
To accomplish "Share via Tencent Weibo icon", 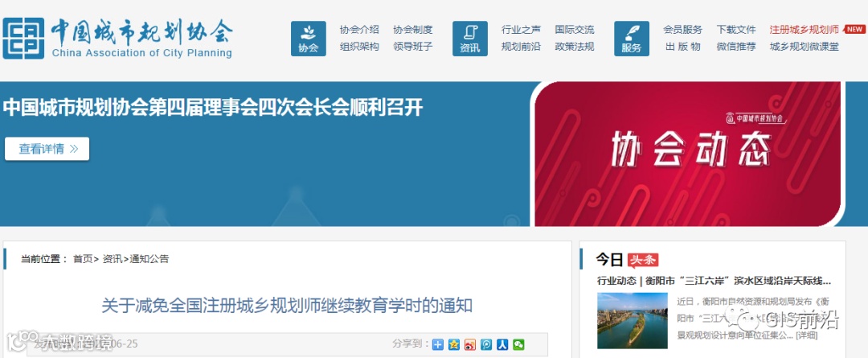I will (x=486, y=344).
